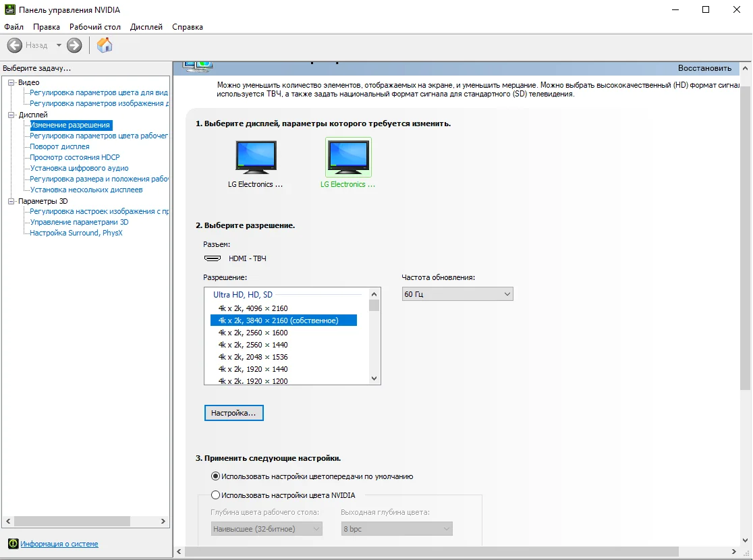Open the Справка menu
The image size is (753, 560).
click(188, 27)
